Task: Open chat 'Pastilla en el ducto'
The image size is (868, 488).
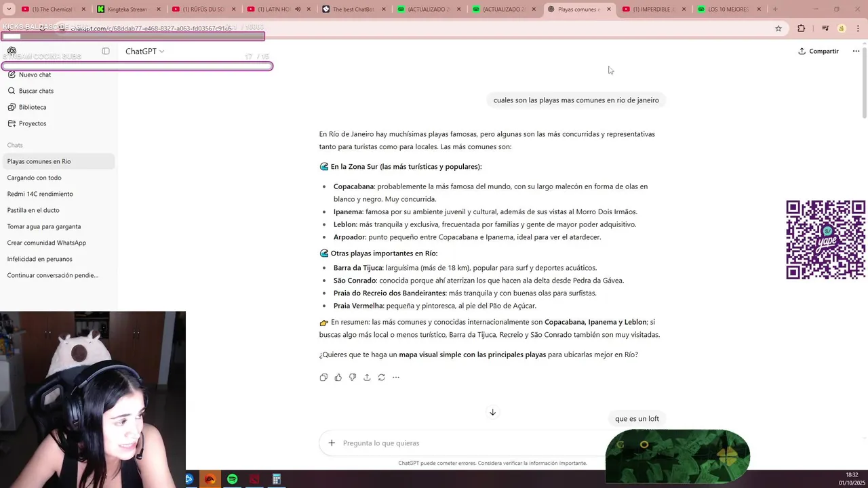Action: pyautogui.click(x=58, y=210)
